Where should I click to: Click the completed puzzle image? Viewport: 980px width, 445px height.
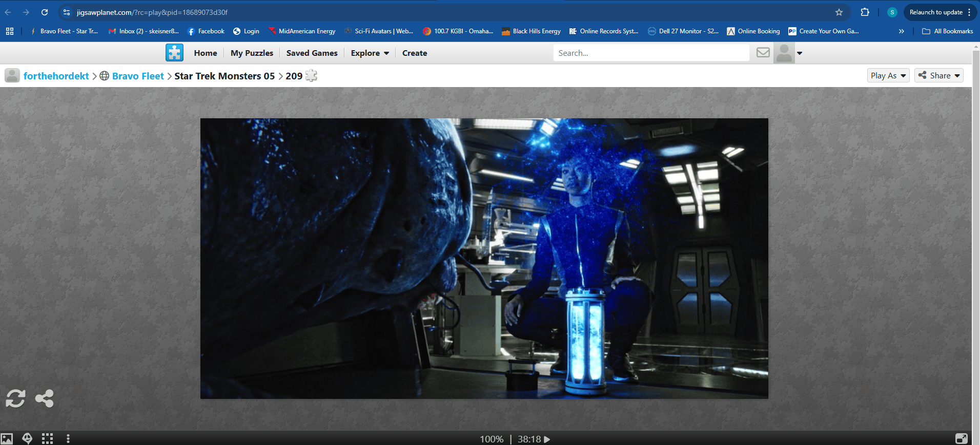484,259
